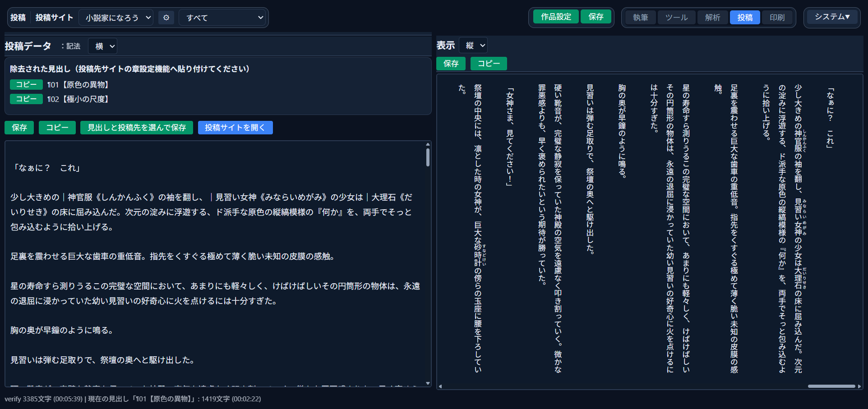
Task: Copy the heading ¶01【原色の異物】
Action: point(26,85)
